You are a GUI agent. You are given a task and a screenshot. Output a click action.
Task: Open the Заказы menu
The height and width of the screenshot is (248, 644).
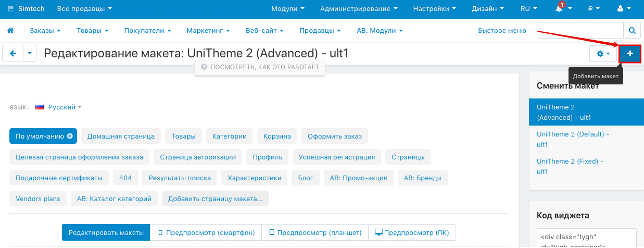[45, 31]
